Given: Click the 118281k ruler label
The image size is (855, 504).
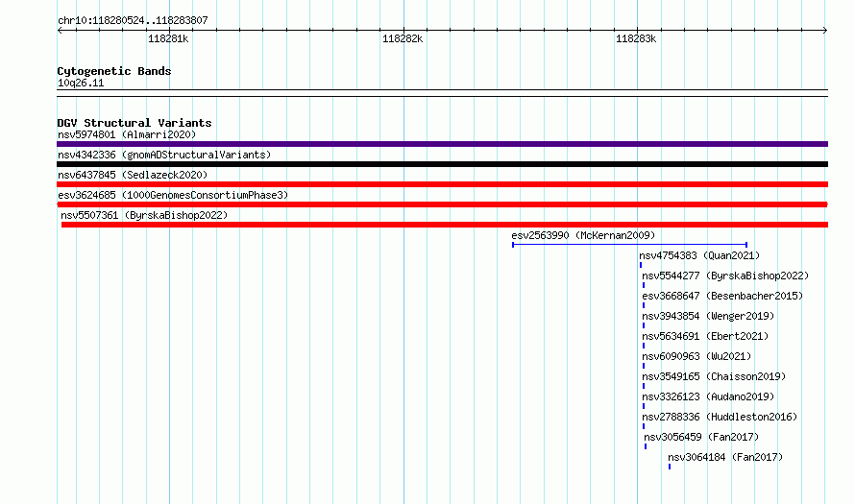Looking at the screenshot, I should [168, 38].
